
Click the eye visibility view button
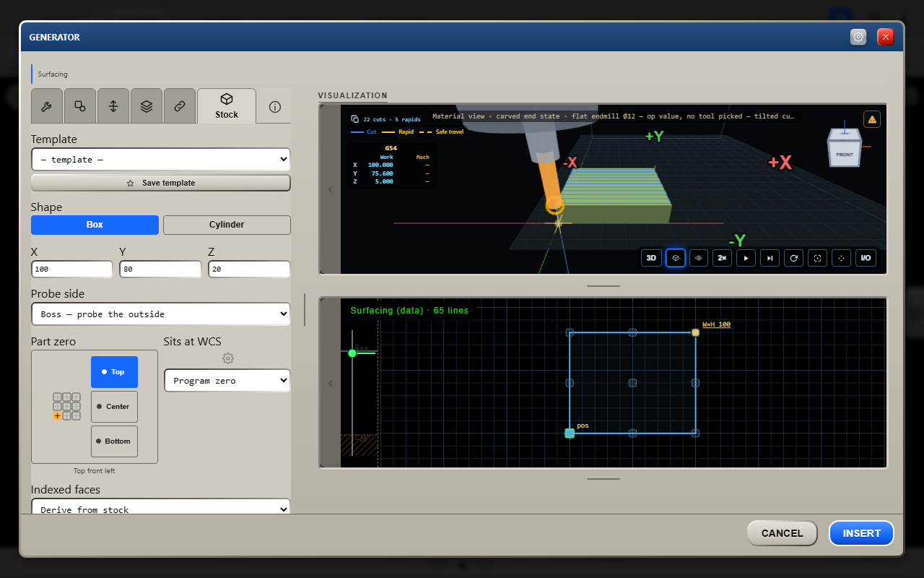click(x=699, y=258)
